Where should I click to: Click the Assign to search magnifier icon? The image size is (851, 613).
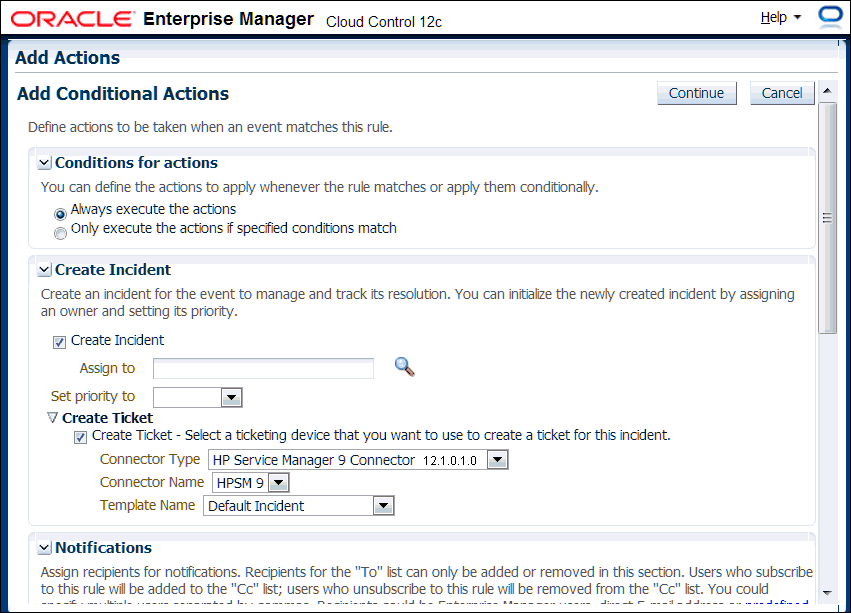tap(404, 367)
